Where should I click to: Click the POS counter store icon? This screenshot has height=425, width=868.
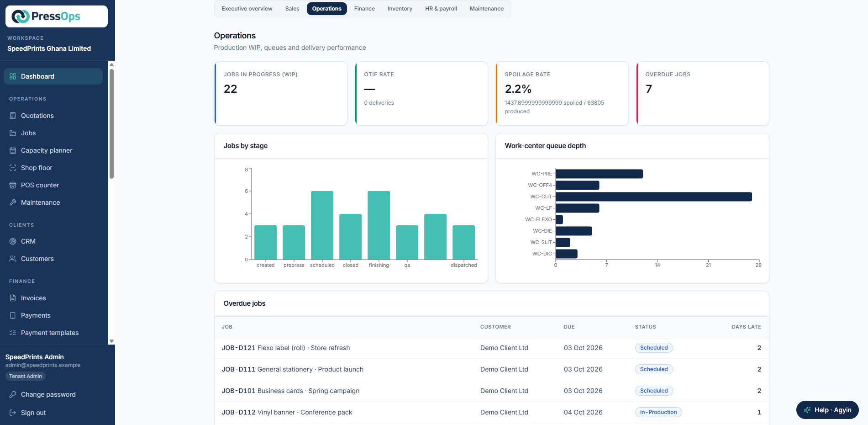click(x=13, y=185)
